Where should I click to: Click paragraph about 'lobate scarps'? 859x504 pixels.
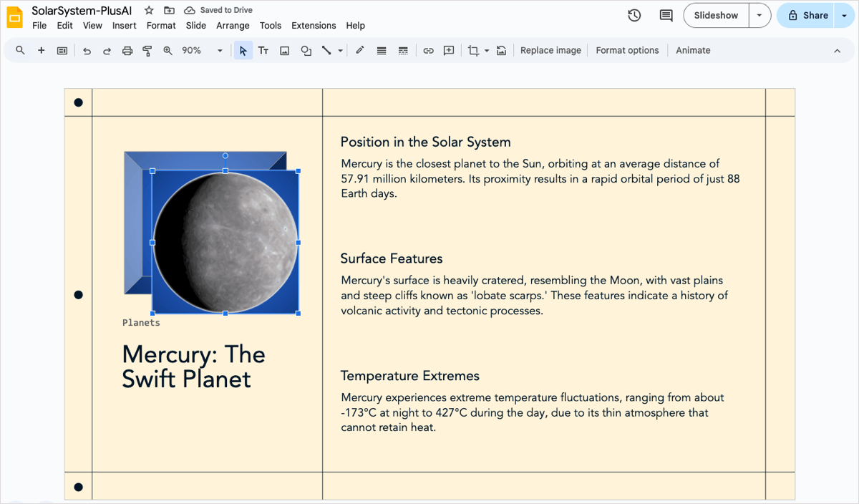point(534,296)
